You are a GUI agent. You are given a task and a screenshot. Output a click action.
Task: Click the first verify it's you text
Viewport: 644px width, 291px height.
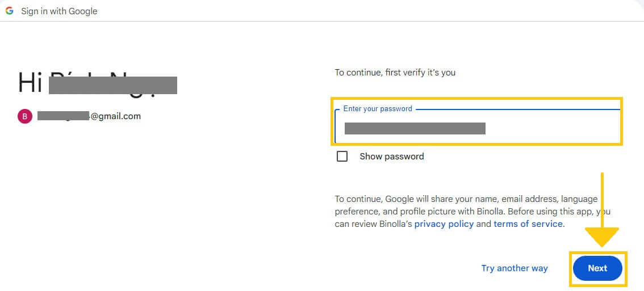[x=395, y=73]
